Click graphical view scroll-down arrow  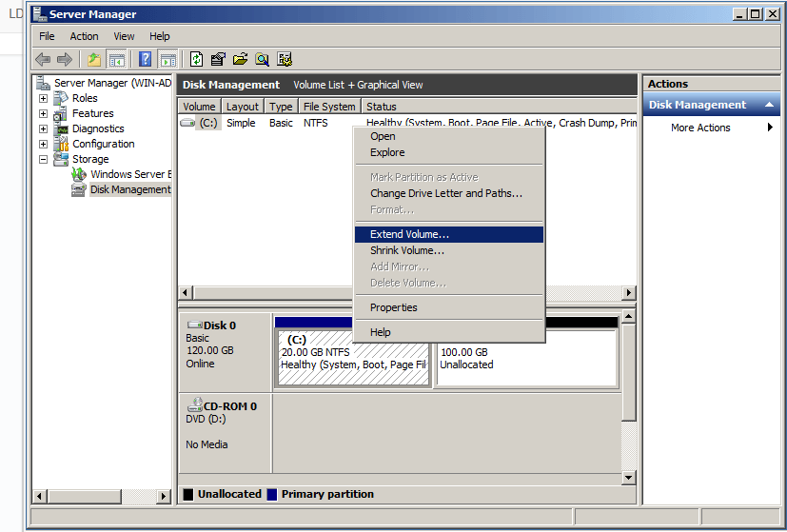pos(628,478)
